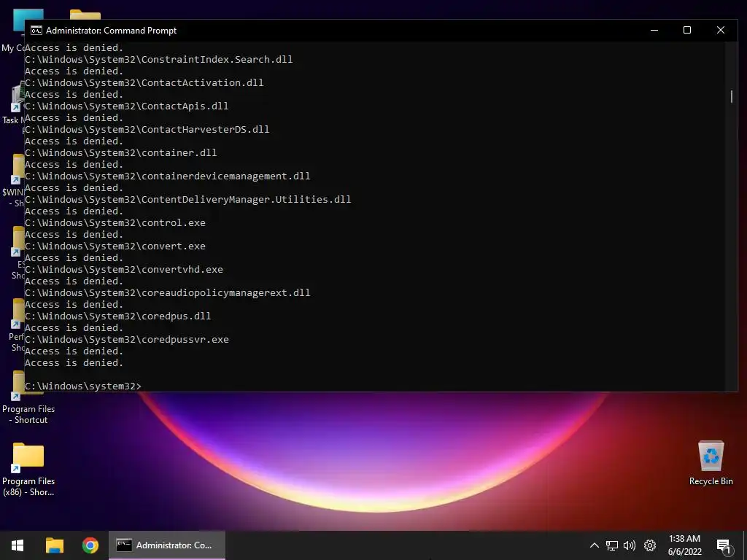Viewport: 747px width, 560px height.
Task: Click Command Prompt title bar system icon
Action: point(36,31)
